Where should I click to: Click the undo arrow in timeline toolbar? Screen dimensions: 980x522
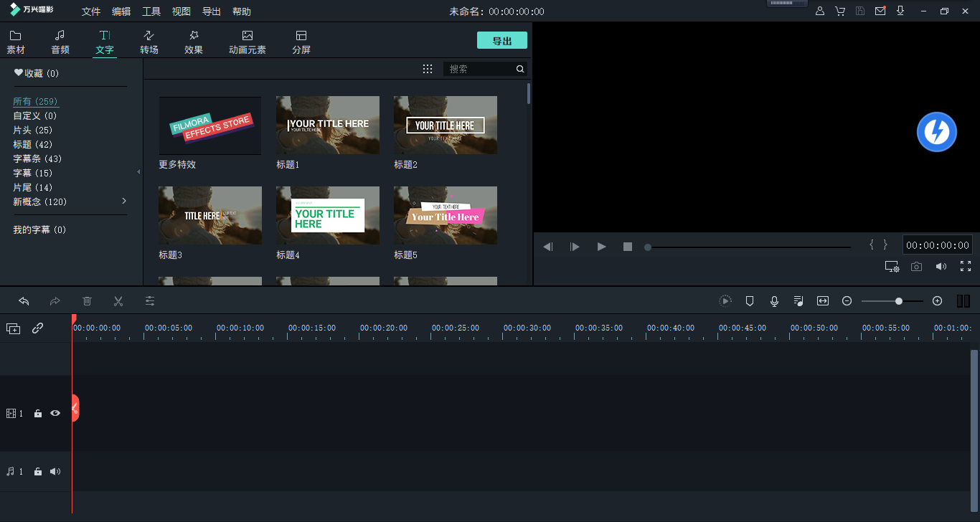(24, 301)
